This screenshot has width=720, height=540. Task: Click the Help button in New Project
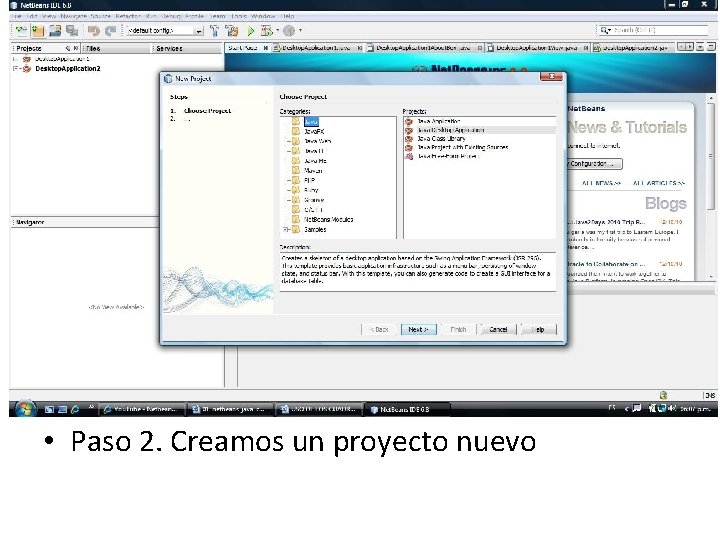(539, 330)
